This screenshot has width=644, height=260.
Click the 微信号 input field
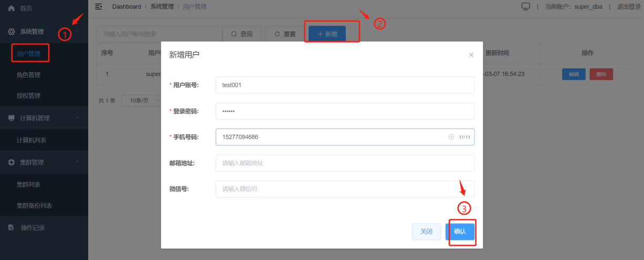coord(345,189)
